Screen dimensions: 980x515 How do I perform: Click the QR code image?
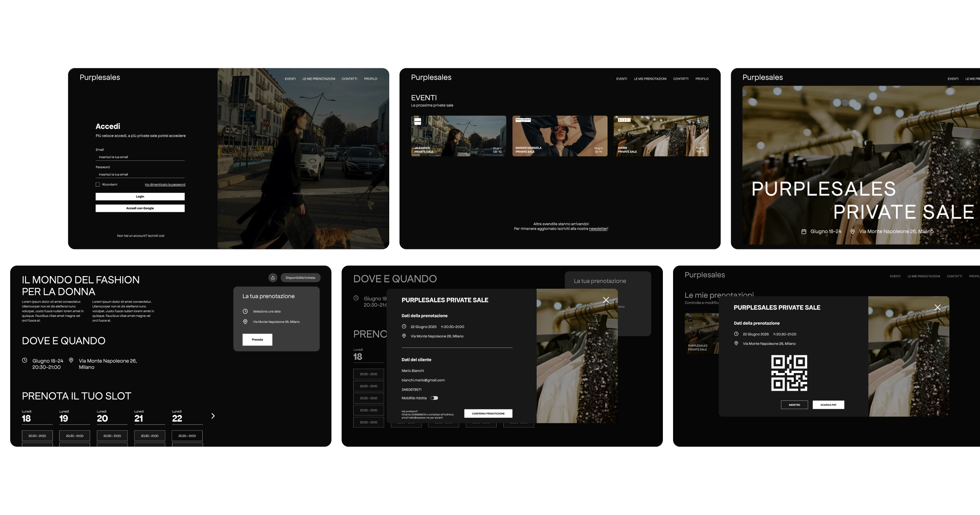(789, 373)
